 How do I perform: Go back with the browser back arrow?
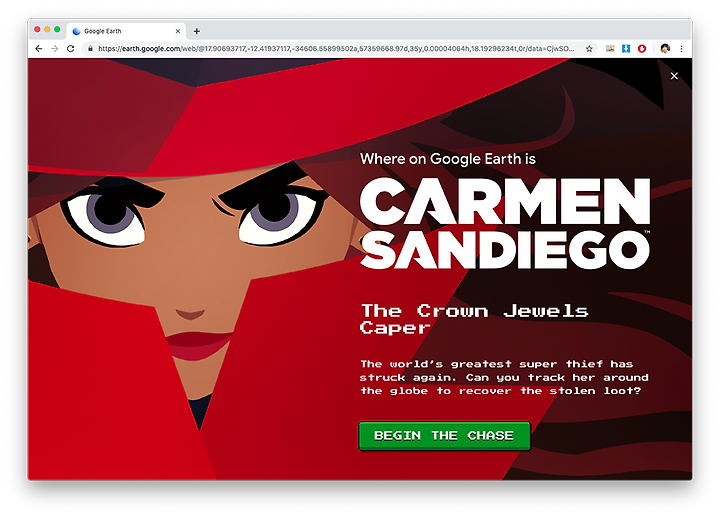39,49
